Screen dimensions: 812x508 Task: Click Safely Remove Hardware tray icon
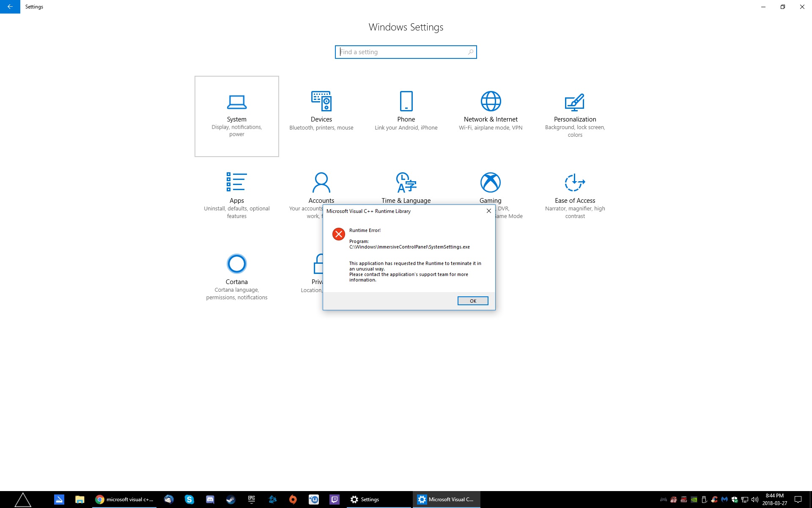click(x=704, y=500)
